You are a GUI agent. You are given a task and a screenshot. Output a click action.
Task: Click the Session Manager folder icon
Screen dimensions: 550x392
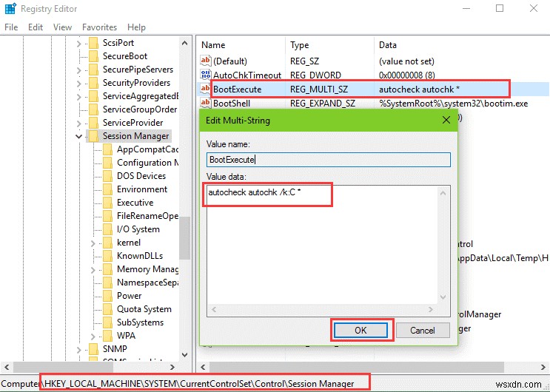tap(94, 136)
